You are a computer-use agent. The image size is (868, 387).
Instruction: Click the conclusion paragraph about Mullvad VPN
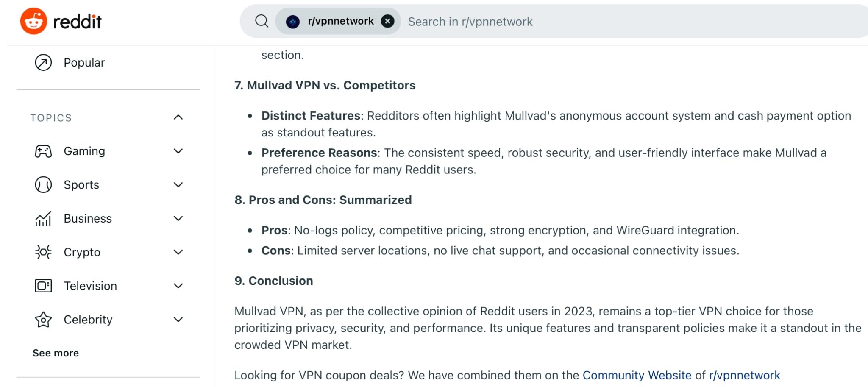click(548, 328)
